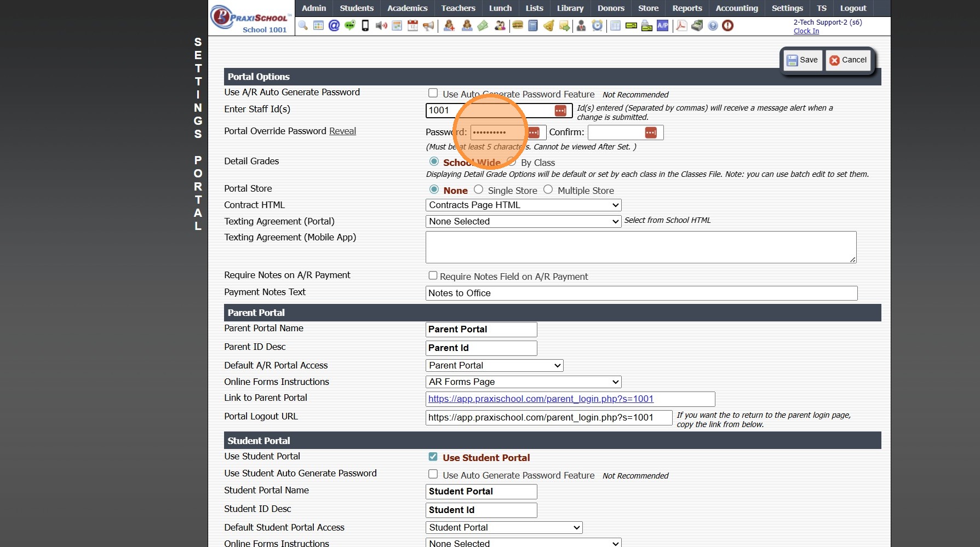
Task: Click the Reveal password link
Action: tap(342, 131)
